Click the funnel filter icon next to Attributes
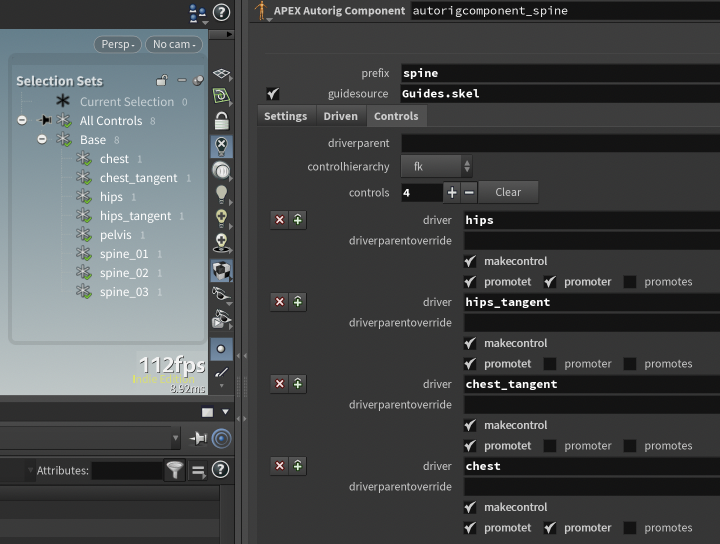 click(x=175, y=470)
